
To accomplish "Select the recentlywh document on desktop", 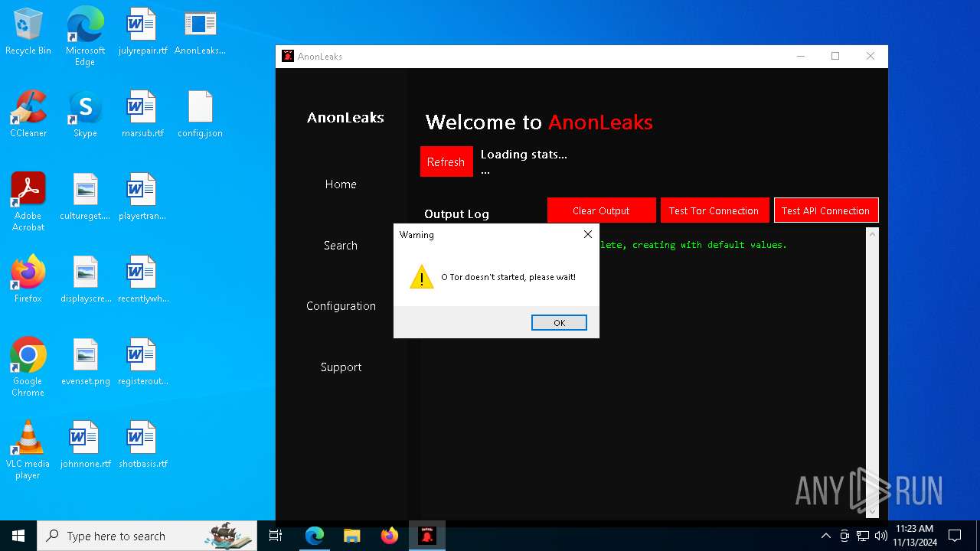I will point(142,280).
